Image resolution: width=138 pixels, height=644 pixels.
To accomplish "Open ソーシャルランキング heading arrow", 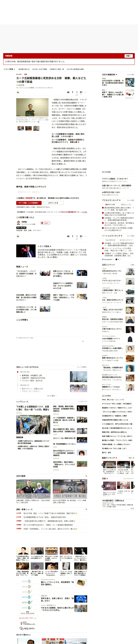I will pyautogui.click(x=112, y=236).
